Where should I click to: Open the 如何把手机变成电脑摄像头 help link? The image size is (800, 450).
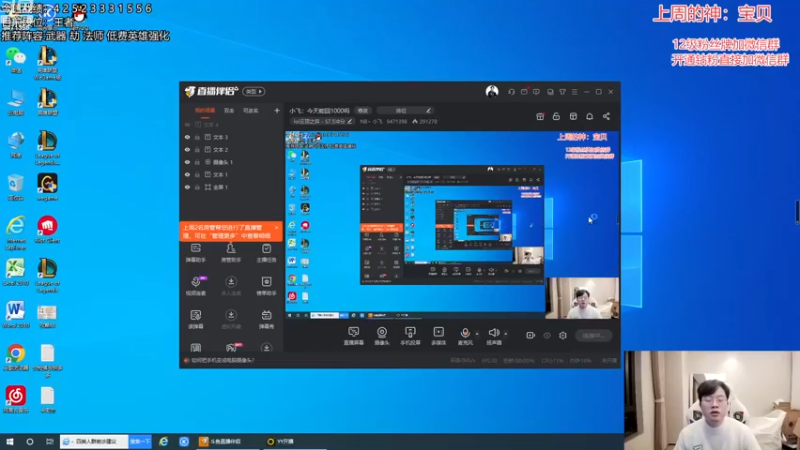(222, 360)
